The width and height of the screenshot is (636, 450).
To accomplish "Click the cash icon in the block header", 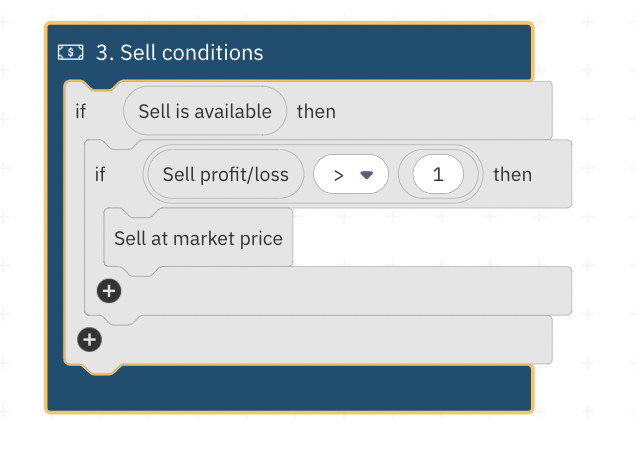I will [71, 52].
